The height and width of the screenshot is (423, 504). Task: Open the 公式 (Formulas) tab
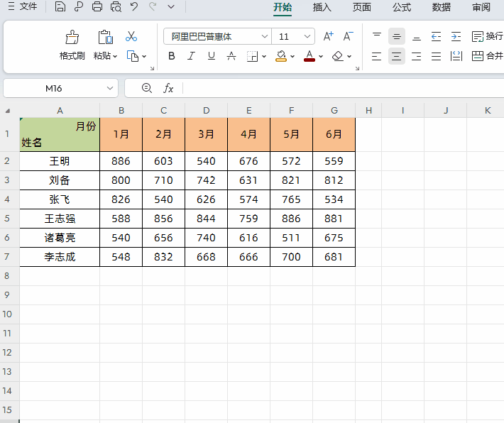402,7
